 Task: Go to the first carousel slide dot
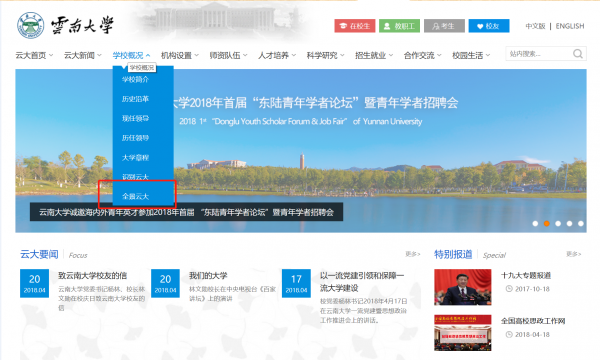(x=535, y=223)
